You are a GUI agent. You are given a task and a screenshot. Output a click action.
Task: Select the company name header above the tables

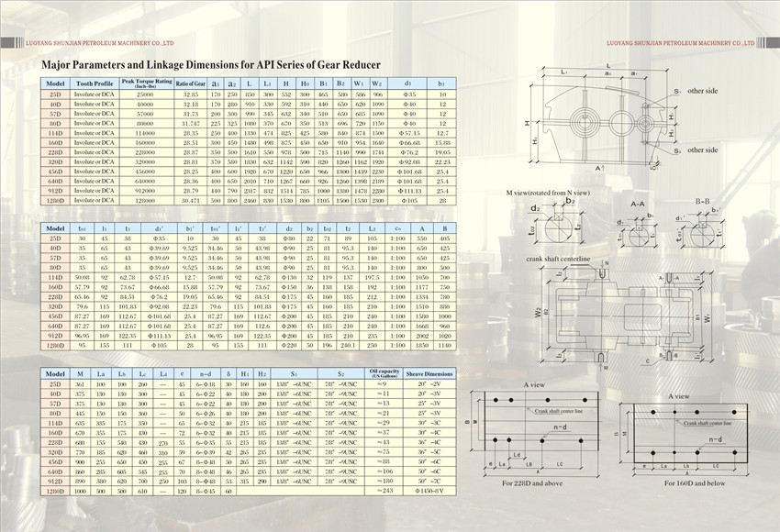[x=99, y=43]
